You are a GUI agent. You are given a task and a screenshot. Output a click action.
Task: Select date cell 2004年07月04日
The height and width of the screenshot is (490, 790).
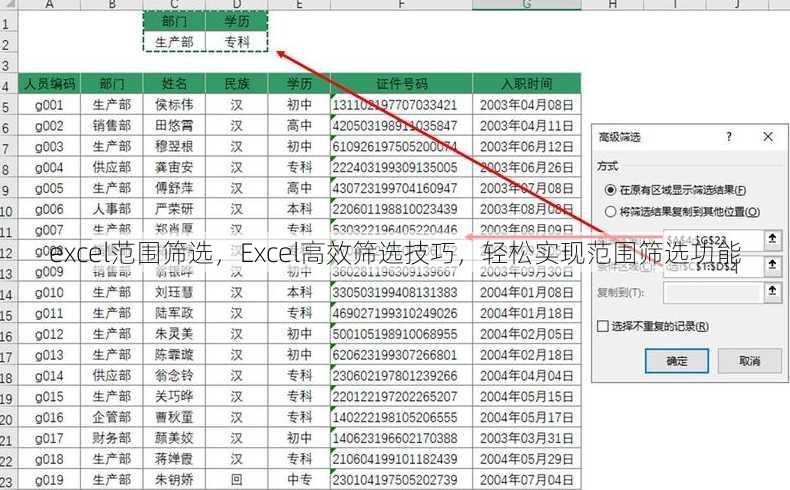pos(526,480)
